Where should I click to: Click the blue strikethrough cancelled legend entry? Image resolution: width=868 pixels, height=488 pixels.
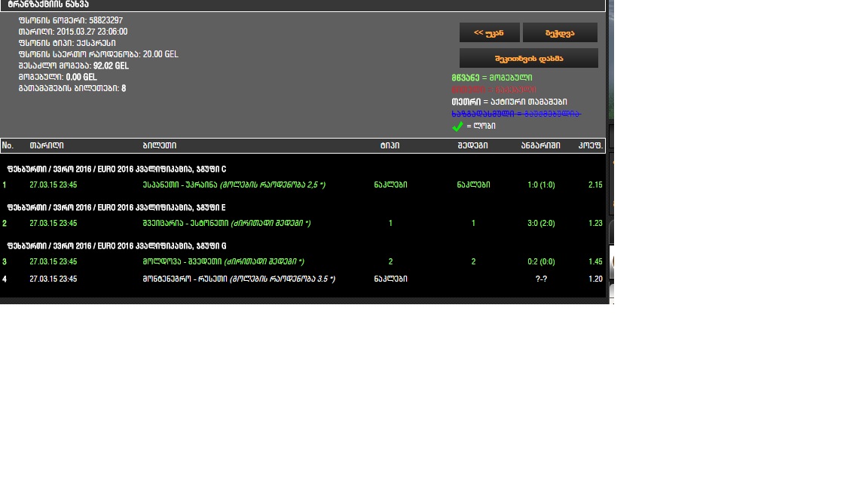516,114
